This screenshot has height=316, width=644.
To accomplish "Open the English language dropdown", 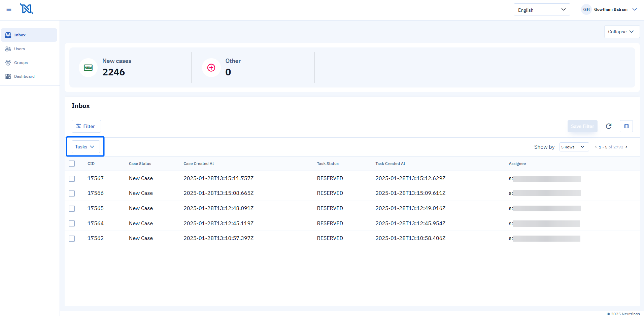I will click(x=541, y=10).
